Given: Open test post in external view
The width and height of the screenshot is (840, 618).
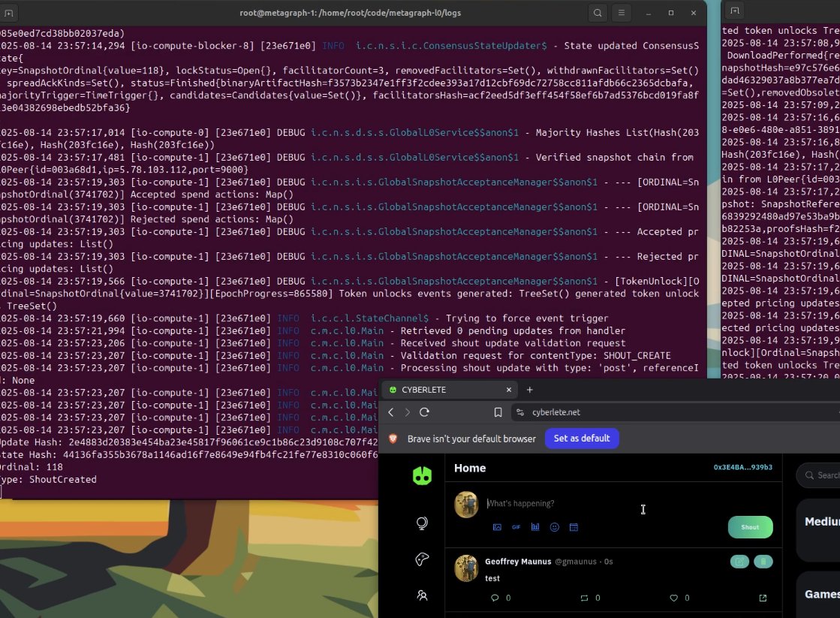Looking at the screenshot, I should [763, 598].
